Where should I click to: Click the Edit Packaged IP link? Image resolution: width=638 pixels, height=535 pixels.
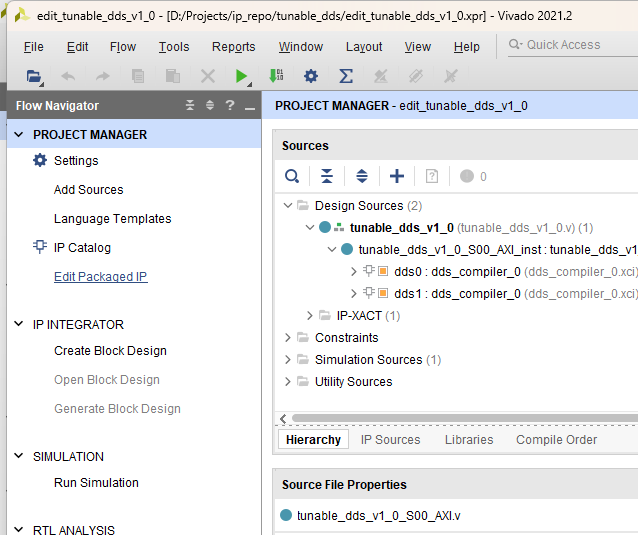click(x=101, y=277)
